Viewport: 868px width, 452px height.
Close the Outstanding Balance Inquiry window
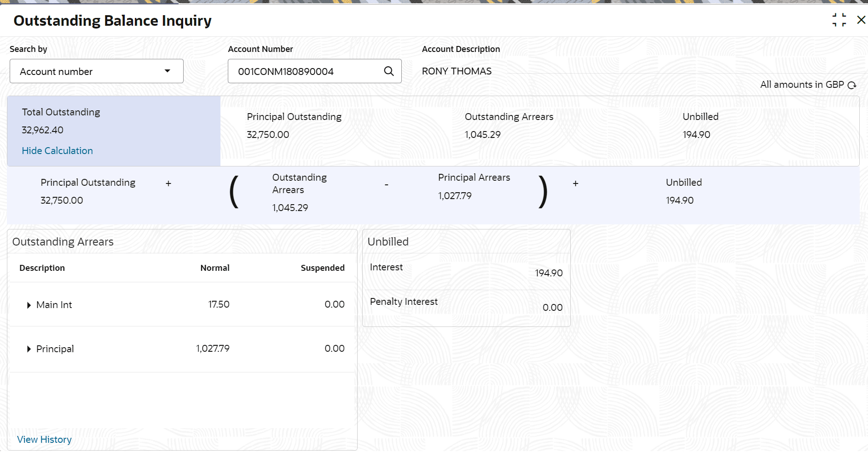[x=861, y=20]
